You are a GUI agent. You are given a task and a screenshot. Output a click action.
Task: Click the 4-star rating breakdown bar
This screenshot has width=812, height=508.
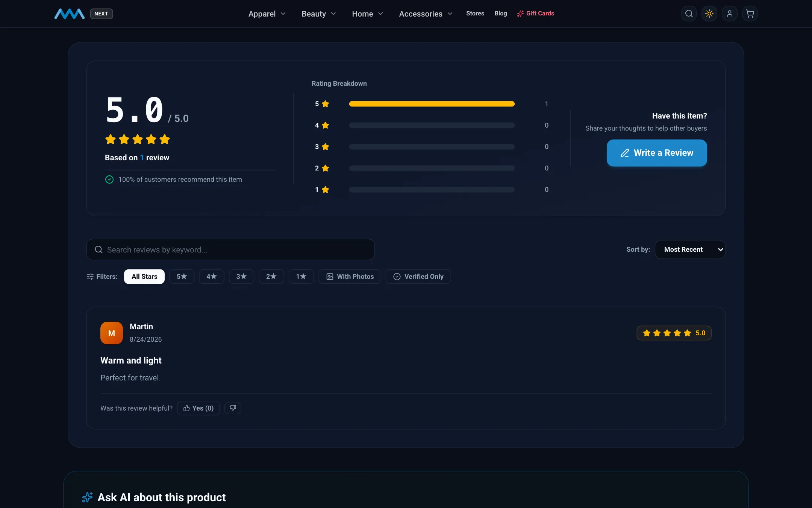(x=432, y=125)
